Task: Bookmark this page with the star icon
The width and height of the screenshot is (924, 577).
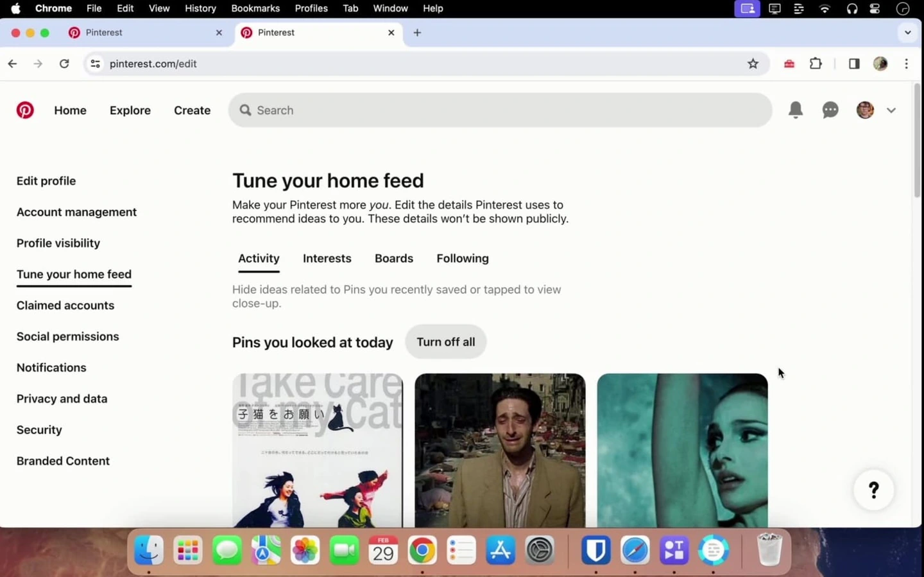Action: point(753,64)
